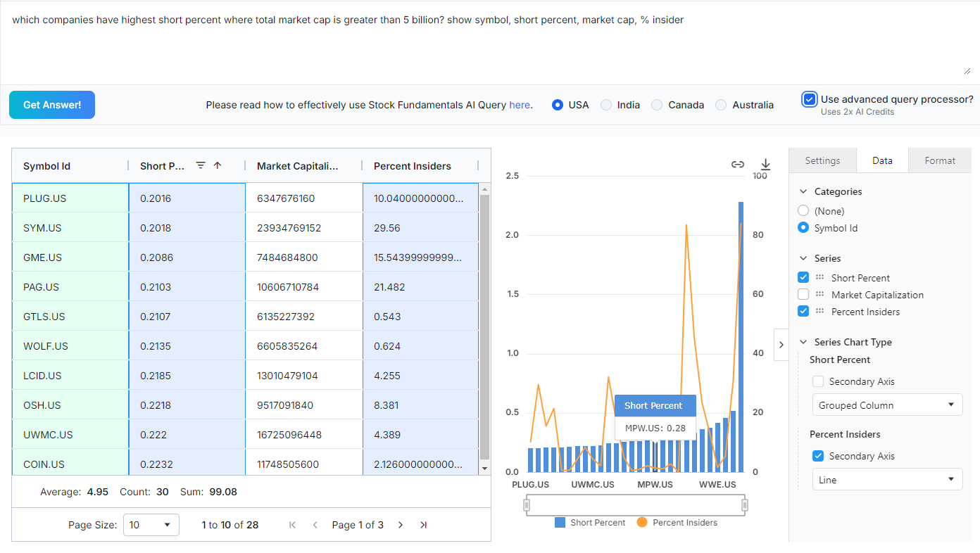Open the Grouped Column chart type dropdown
980x553 pixels.
(887, 405)
